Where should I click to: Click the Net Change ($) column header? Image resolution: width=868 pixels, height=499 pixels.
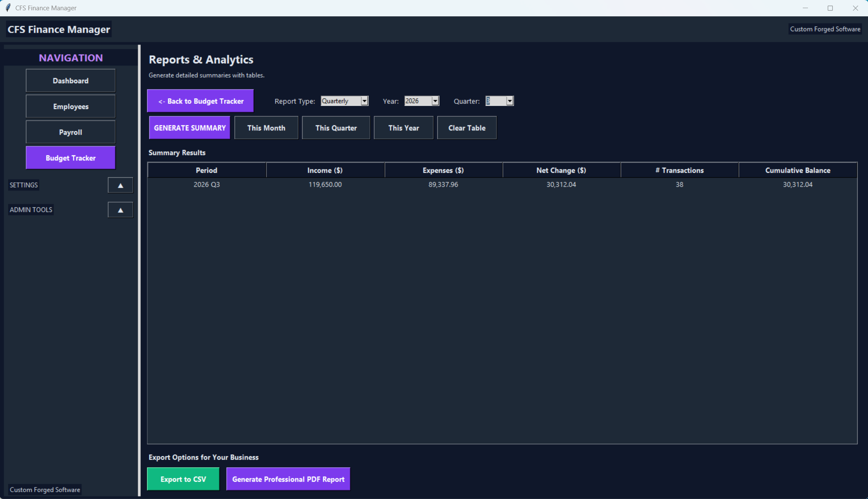tap(561, 170)
